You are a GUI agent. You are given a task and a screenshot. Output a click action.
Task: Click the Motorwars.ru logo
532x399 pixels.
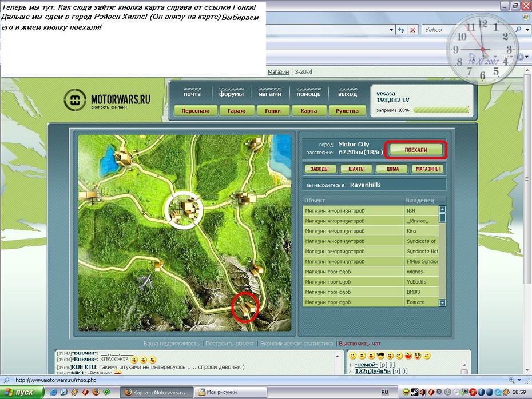tap(107, 99)
